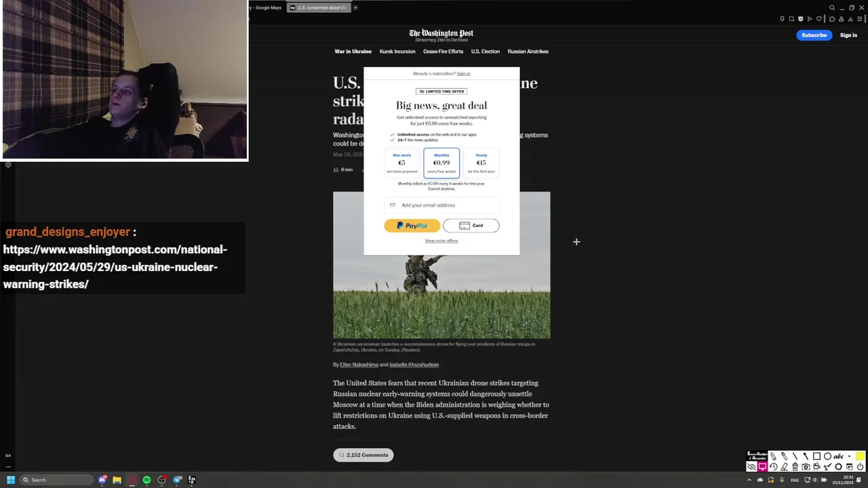Clear drawings with the trash bin icon
The image size is (868, 488).
(x=795, y=466)
